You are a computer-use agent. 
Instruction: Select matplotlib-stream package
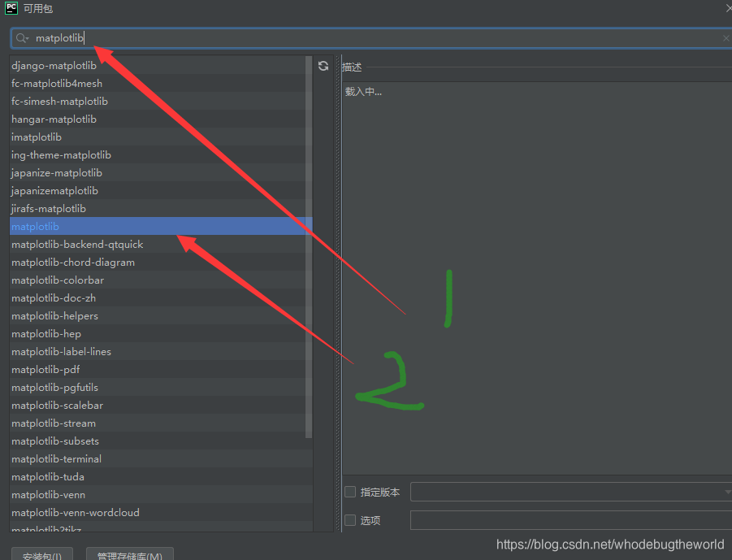click(x=161, y=423)
